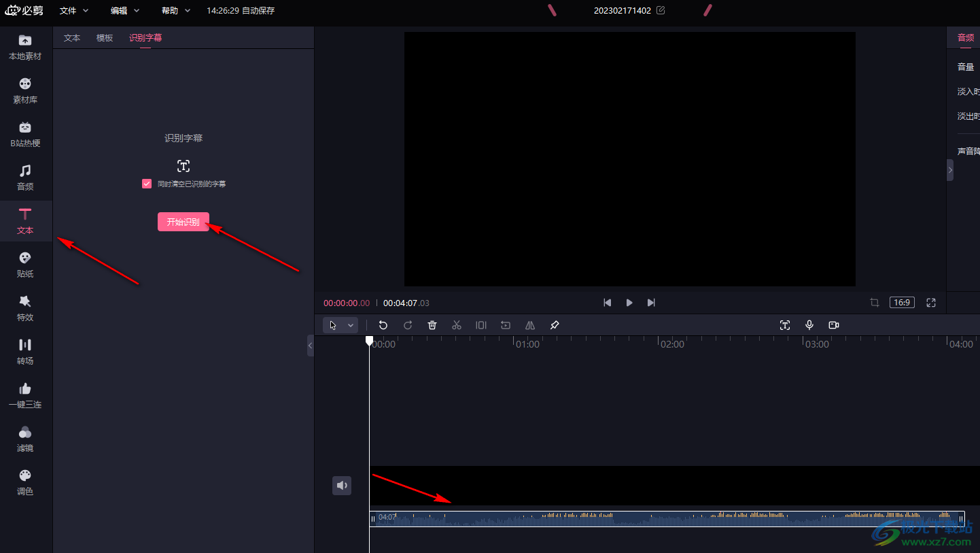Enter fullscreen preview mode
The width and height of the screenshot is (980, 553).
(931, 303)
